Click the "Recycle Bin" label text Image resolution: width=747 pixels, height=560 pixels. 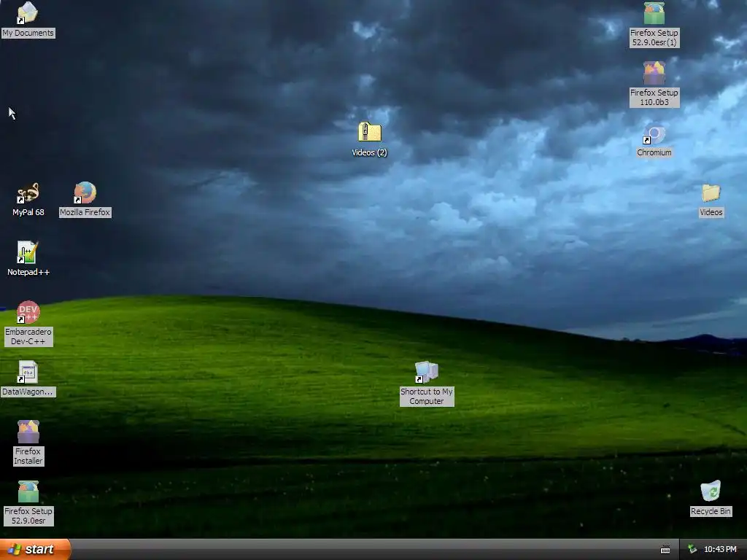click(x=711, y=511)
